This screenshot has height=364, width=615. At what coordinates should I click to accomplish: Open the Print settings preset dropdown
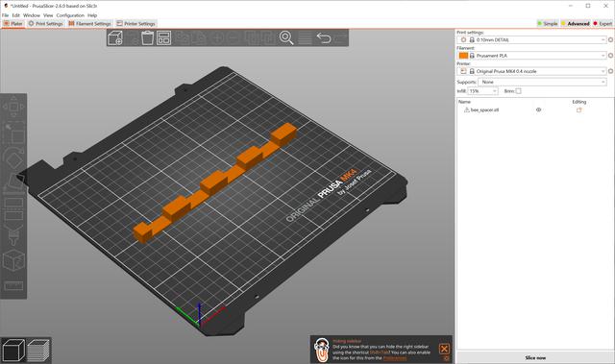[x=531, y=40]
